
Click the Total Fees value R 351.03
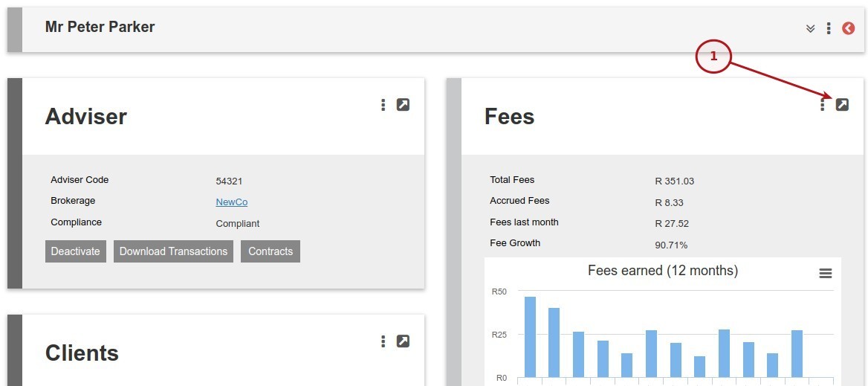click(674, 181)
